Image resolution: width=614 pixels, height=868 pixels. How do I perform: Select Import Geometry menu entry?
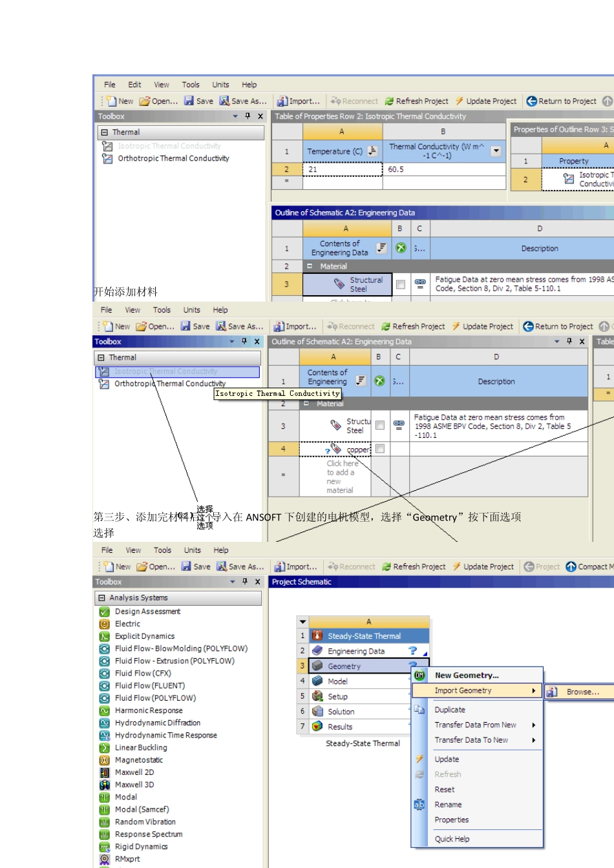point(477,691)
